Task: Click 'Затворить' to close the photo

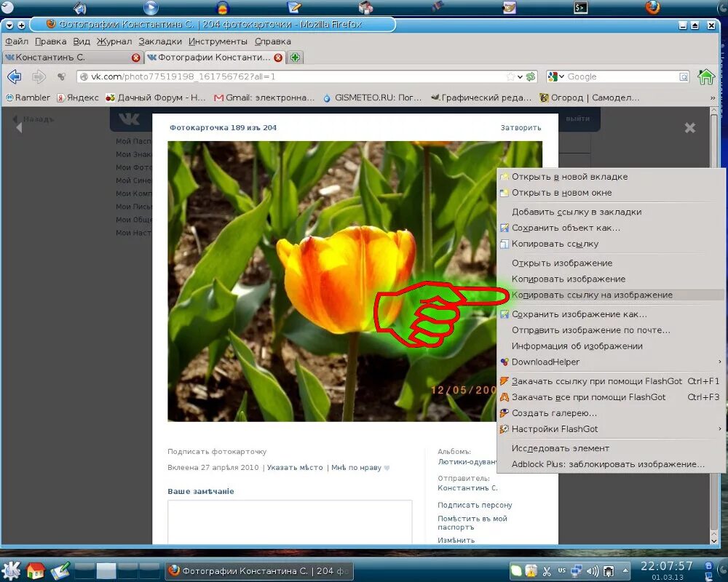Action: [521, 127]
